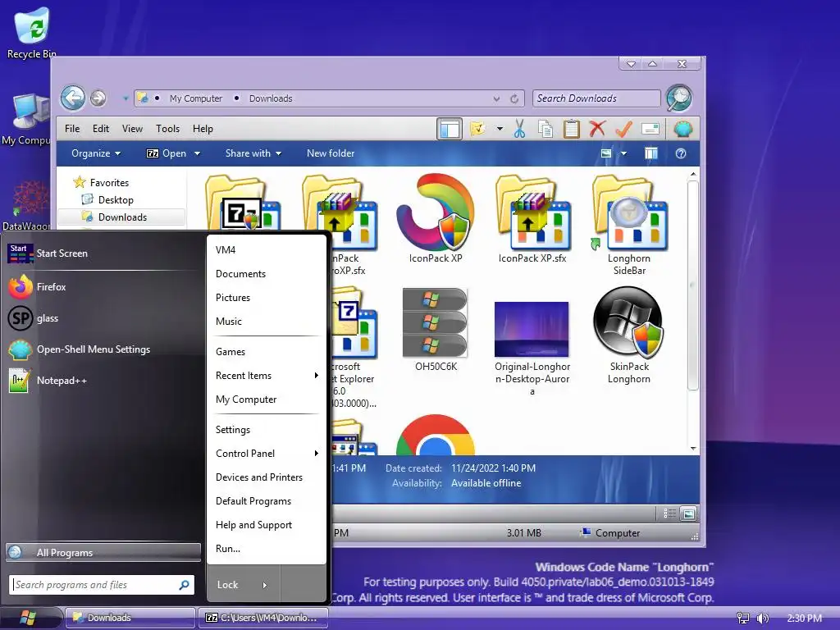Open Documents from Start menu
Image resolution: width=840 pixels, height=630 pixels.
[267, 274]
